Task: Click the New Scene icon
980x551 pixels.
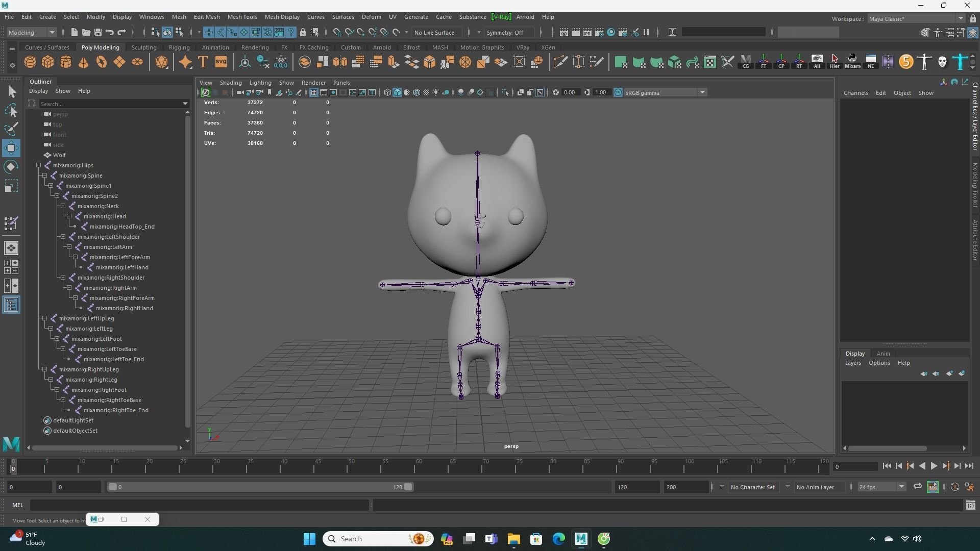Action: tap(75, 32)
